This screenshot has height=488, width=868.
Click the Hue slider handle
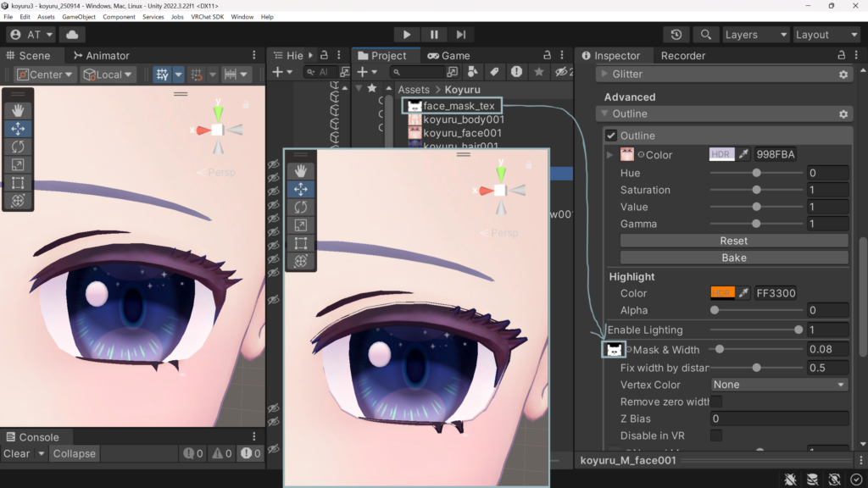pyautogui.click(x=756, y=173)
